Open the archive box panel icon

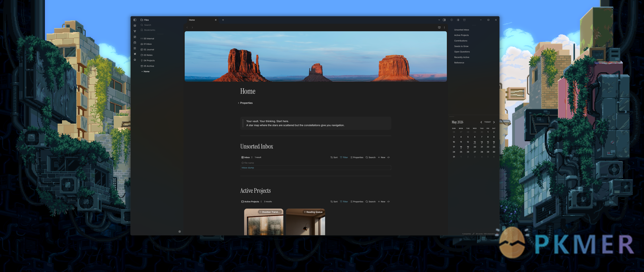click(x=464, y=20)
